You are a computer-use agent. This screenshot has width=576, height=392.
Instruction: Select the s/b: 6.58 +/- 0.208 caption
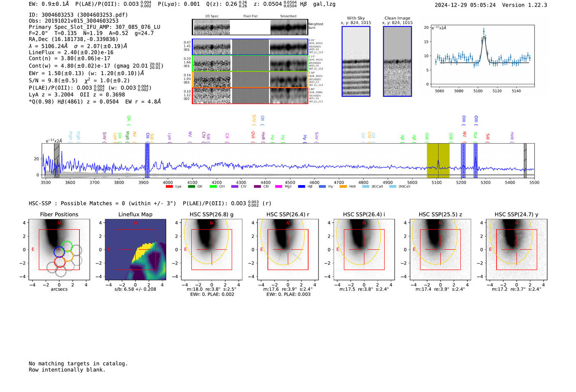(135, 289)
